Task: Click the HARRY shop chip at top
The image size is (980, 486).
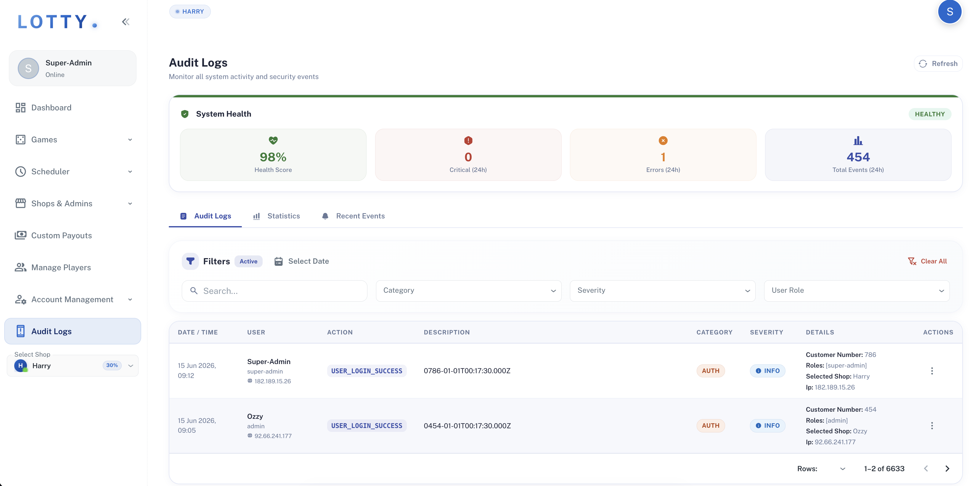Action: 190,12
